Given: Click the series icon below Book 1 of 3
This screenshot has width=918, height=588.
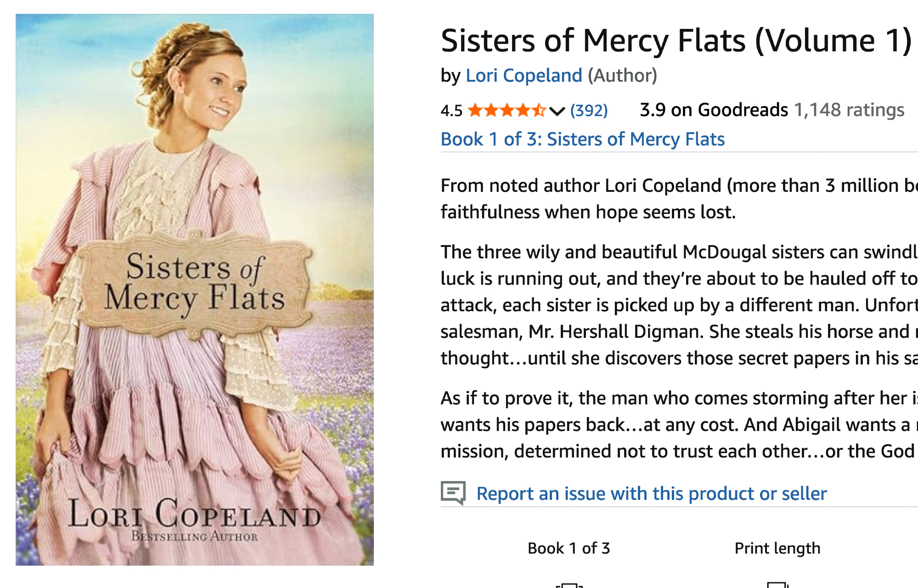Looking at the screenshot, I should pyautogui.click(x=569, y=585).
